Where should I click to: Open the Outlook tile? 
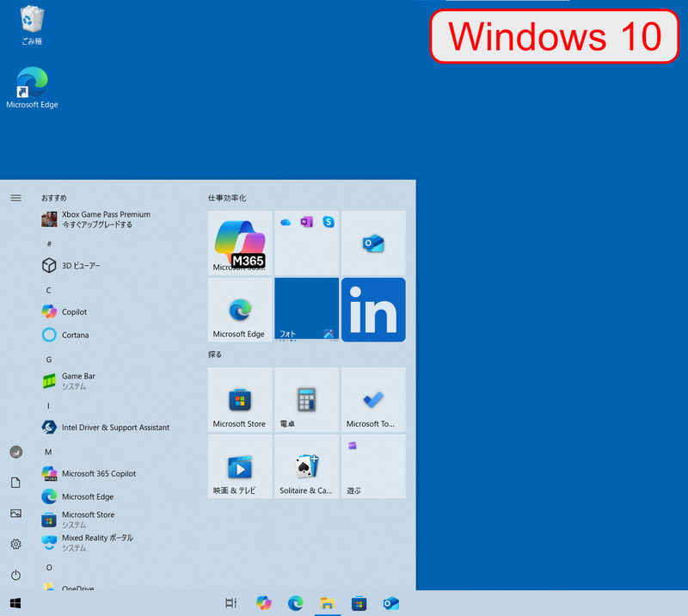pyautogui.click(x=373, y=243)
